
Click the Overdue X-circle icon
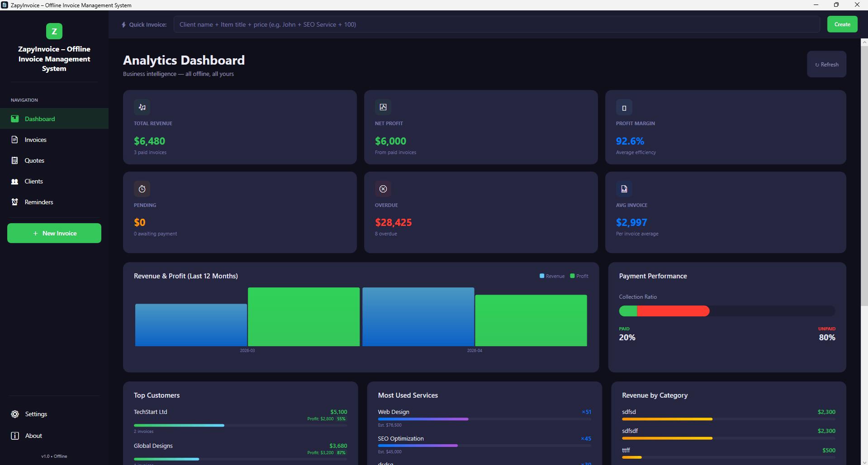tap(383, 189)
